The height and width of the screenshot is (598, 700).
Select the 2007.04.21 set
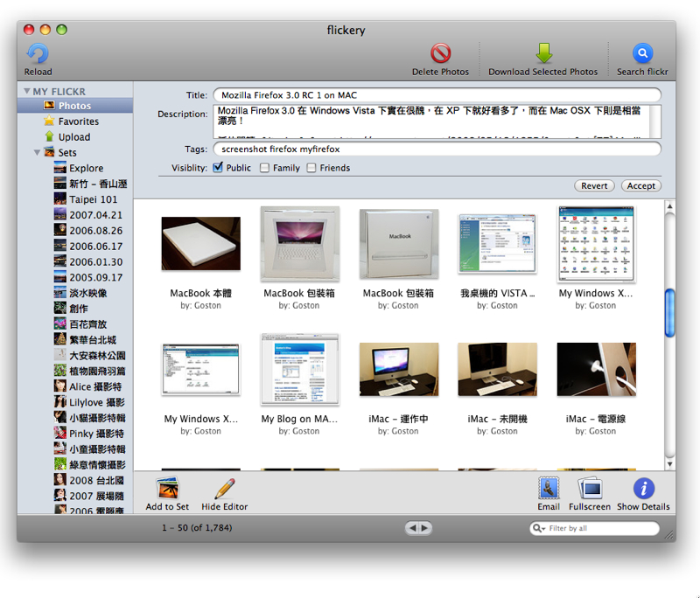(75, 215)
